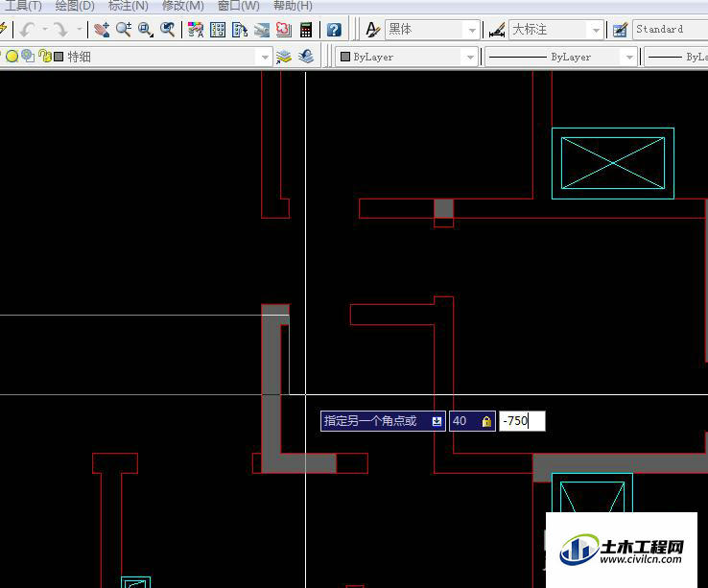Expand the 特细 layer list dropdown
Viewport: 708px width, 588px height.
point(265,58)
